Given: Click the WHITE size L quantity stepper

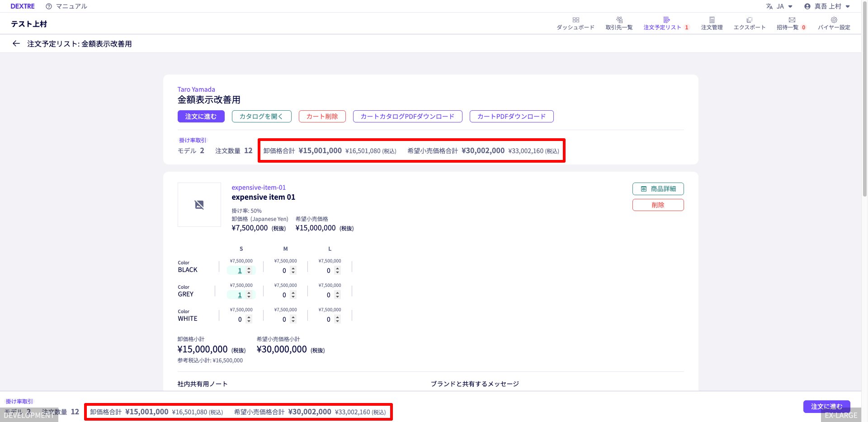Looking at the screenshot, I should tap(337, 319).
